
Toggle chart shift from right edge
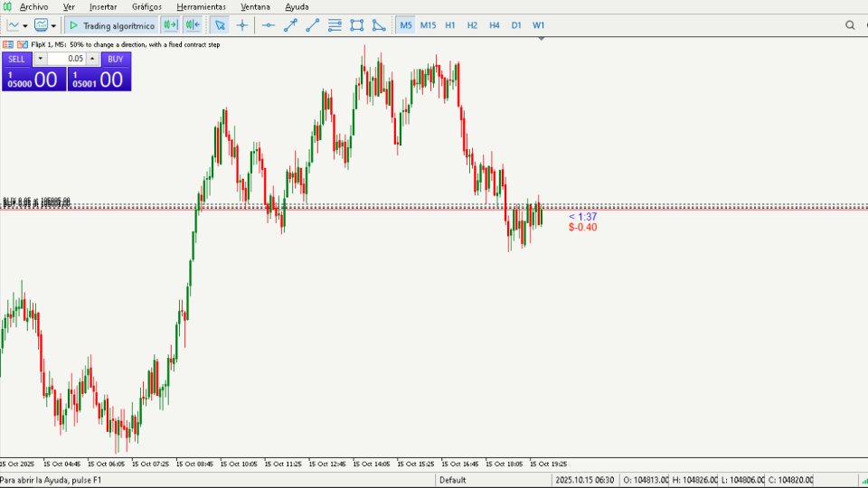tap(193, 25)
